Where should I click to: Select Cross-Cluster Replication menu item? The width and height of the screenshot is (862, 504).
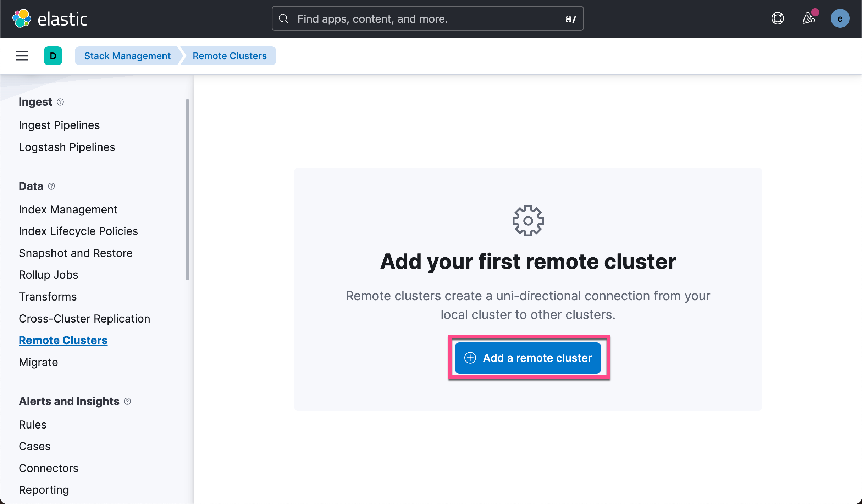tap(84, 319)
